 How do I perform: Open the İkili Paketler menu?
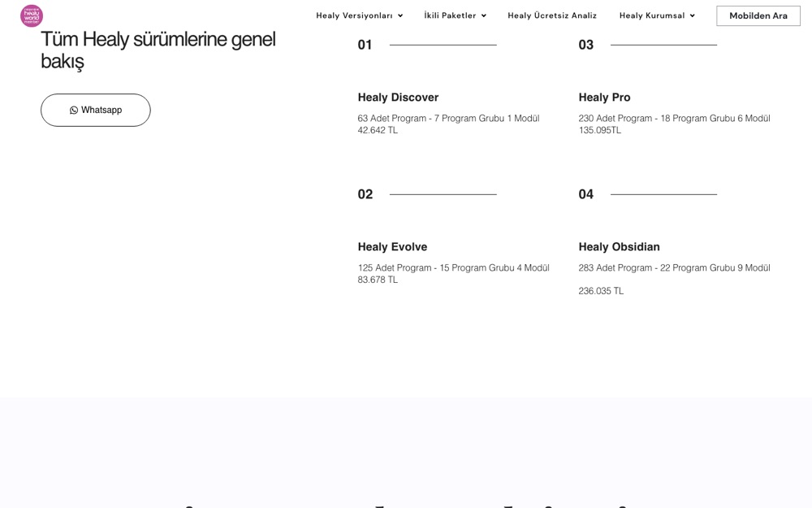[x=450, y=15]
